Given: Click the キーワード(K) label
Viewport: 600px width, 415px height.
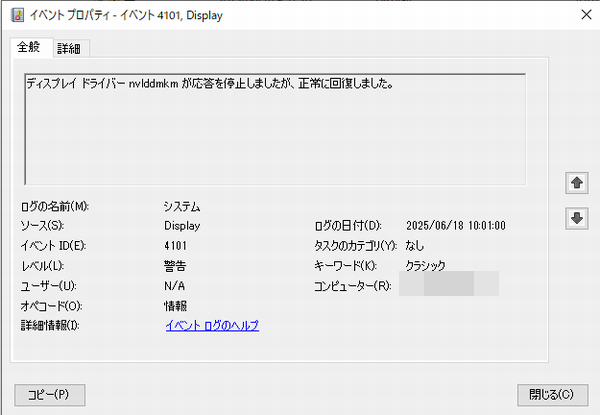Looking at the screenshot, I should pyautogui.click(x=346, y=265).
